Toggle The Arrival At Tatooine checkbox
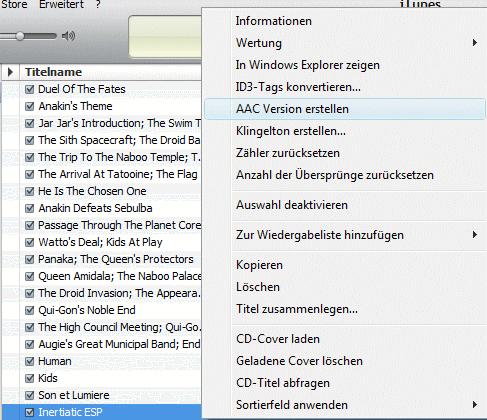 (x=30, y=174)
